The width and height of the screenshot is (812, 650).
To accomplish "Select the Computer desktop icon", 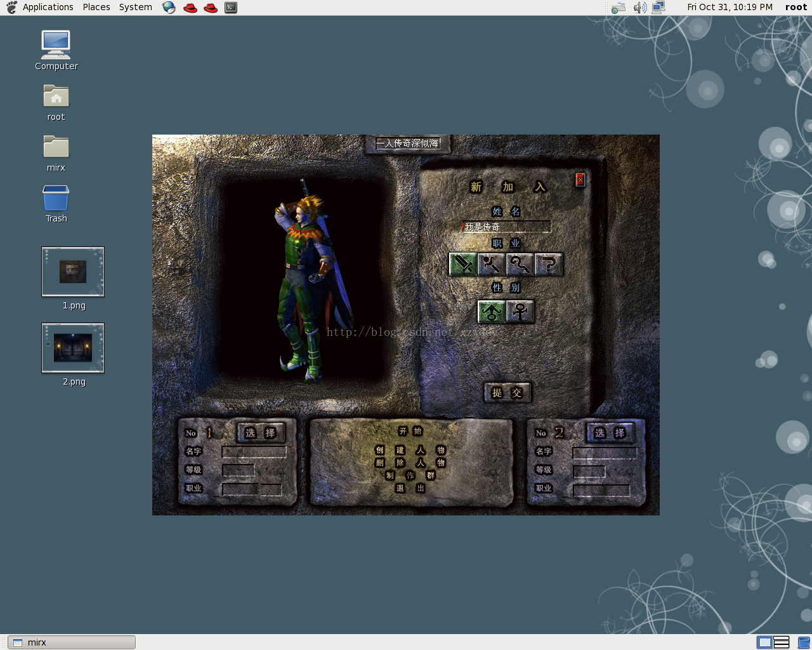I will point(56,50).
